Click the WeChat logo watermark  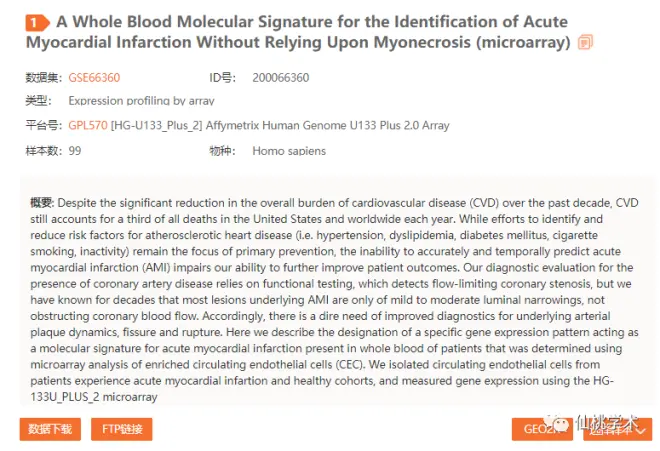[x=556, y=422]
